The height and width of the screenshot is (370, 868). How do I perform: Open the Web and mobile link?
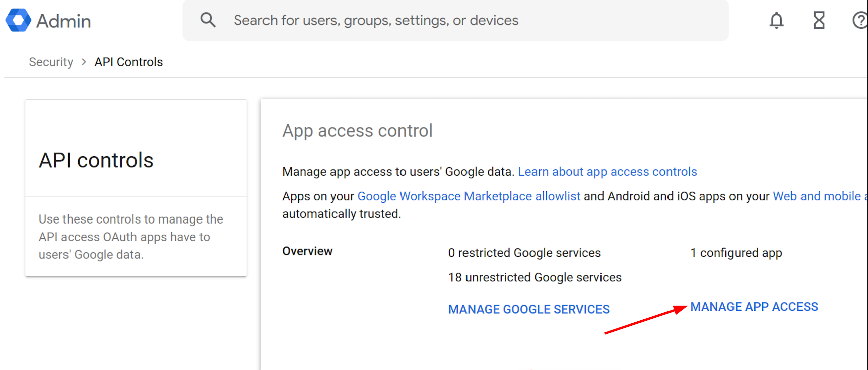820,196
